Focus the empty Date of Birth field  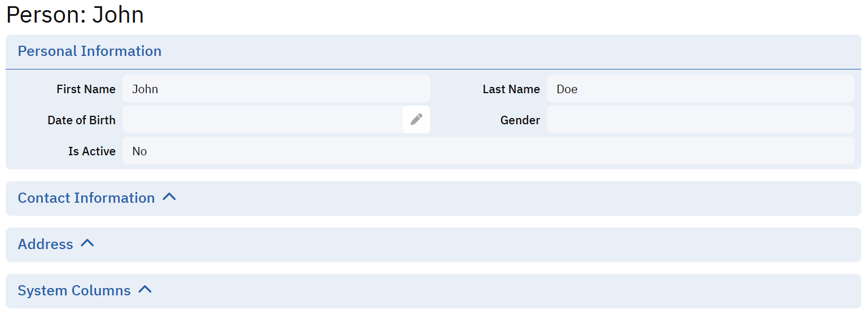point(263,120)
